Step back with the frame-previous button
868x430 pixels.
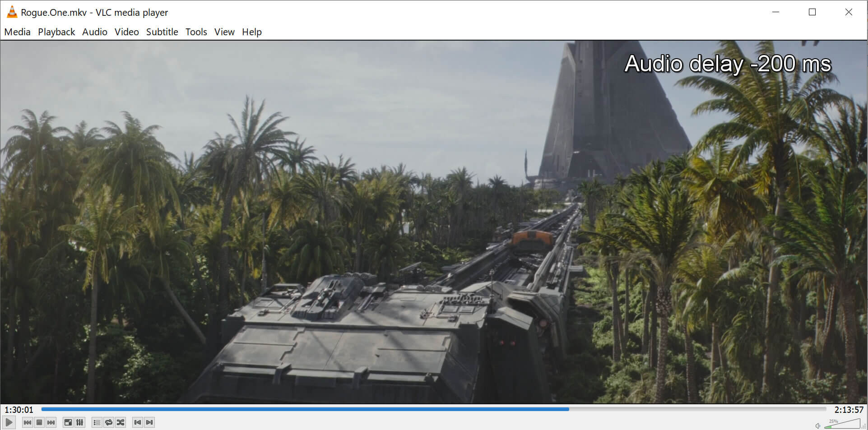(x=138, y=423)
